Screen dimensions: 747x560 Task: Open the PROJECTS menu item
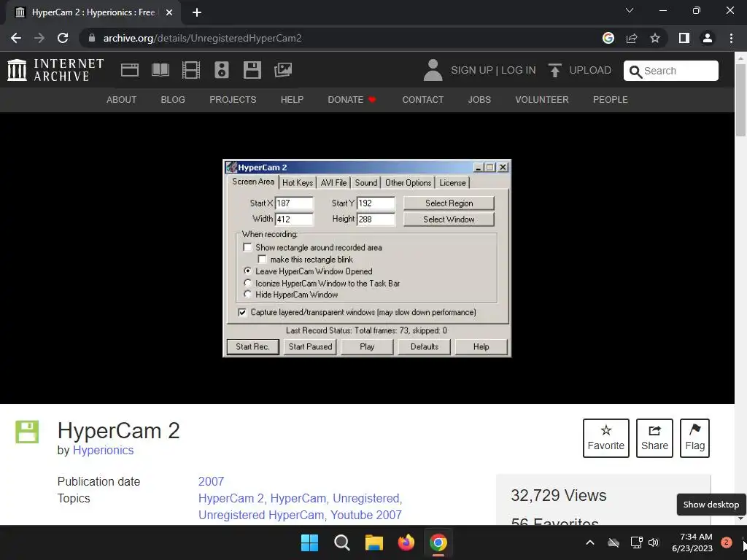coord(233,99)
